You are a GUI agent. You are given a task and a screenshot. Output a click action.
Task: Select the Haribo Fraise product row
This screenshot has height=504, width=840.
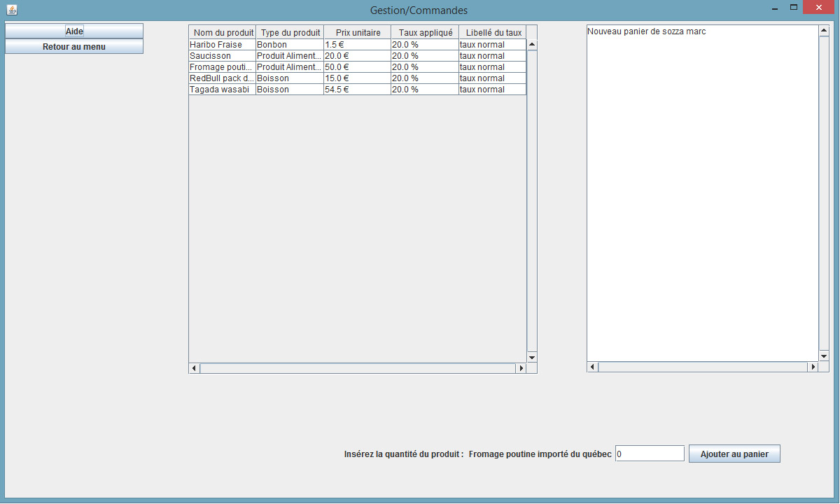(x=222, y=45)
